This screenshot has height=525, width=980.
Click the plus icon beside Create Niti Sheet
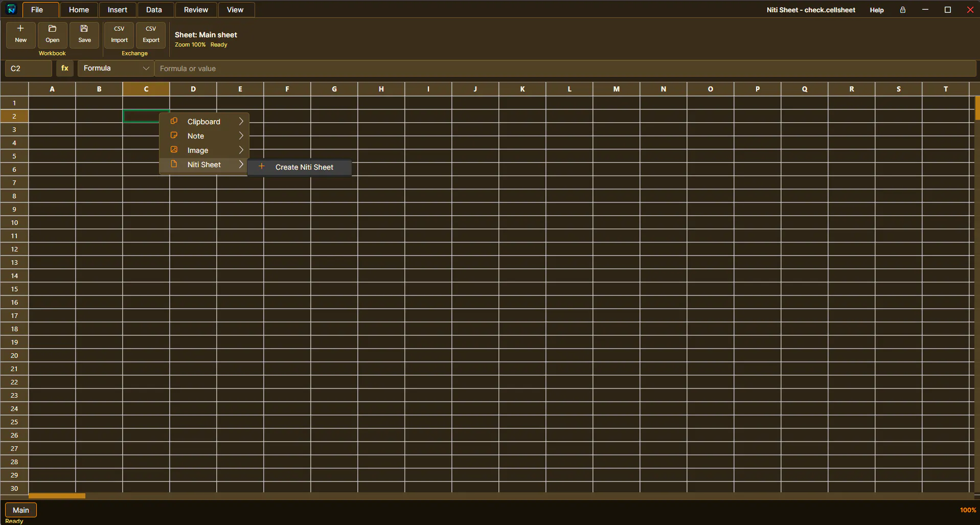[261, 167]
